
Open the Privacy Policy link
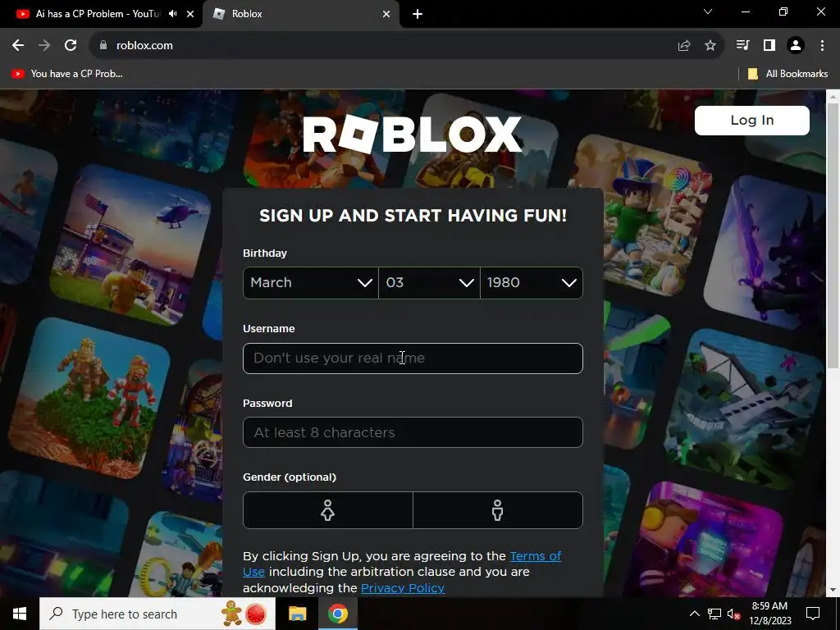coord(402,587)
